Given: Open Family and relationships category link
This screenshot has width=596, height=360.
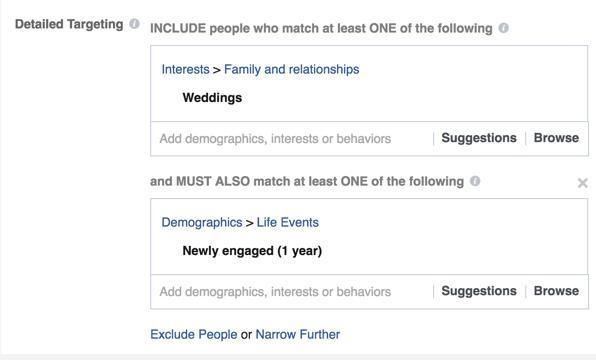Looking at the screenshot, I should click(x=292, y=70).
